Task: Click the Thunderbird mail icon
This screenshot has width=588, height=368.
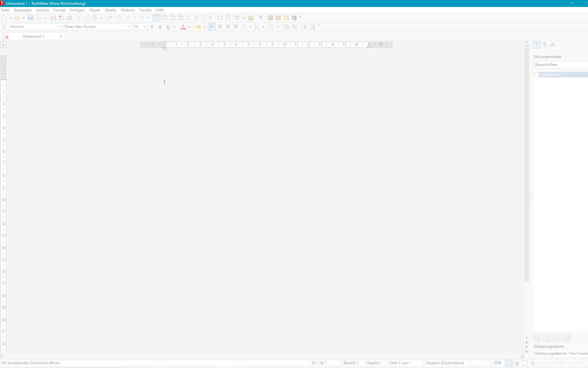Action: tap(294, 18)
